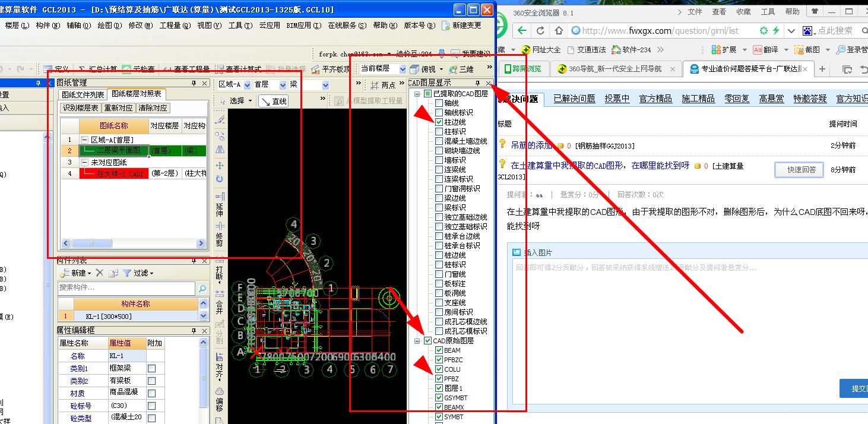Click 过滤 filter in component list
Image resolution: width=868 pixels, height=424 pixels.
tap(138, 273)
